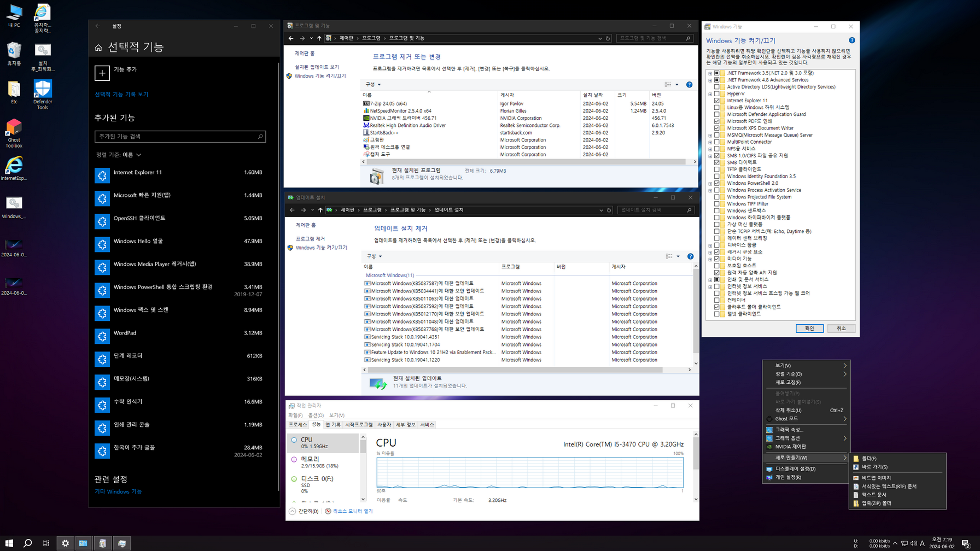The height and width of the screenshot is (551, 980).
Task: Click refresh in 업데이트 설치 address bar
Action: pos(609,210)
